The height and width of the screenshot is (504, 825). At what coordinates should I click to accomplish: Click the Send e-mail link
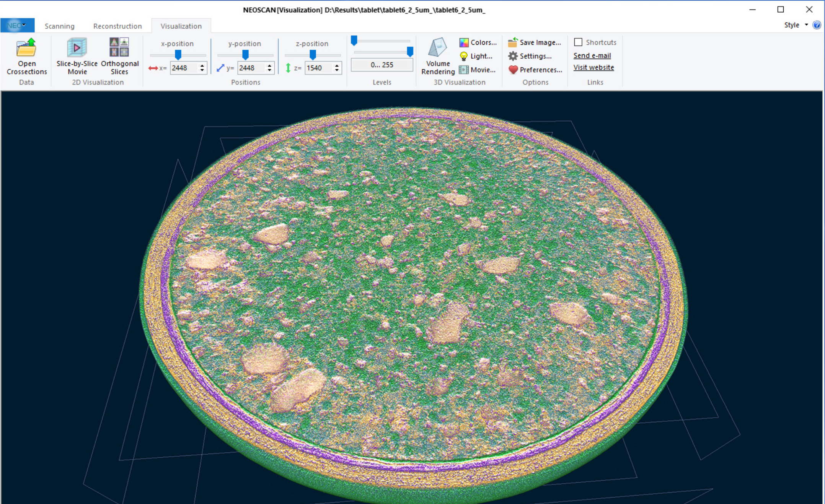point(592,55)
